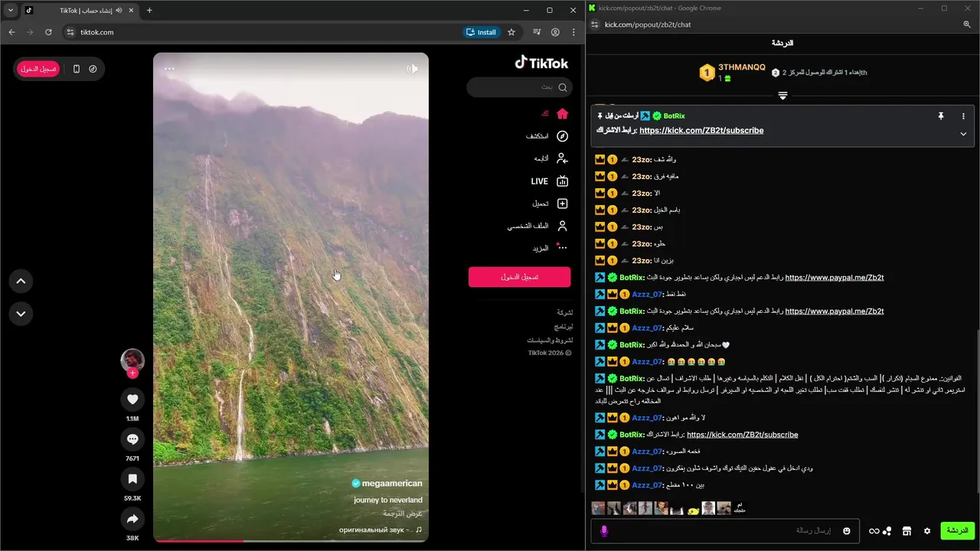Image resolution: width=980 pixels, height=551 pixels.
Task: Open a new tab with plus button
Action: 149,11
